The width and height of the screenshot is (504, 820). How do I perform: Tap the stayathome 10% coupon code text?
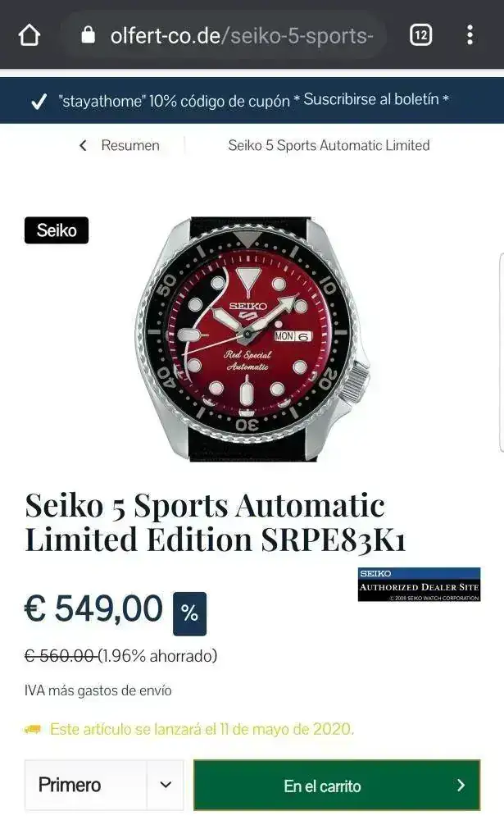tap(175, 101)
